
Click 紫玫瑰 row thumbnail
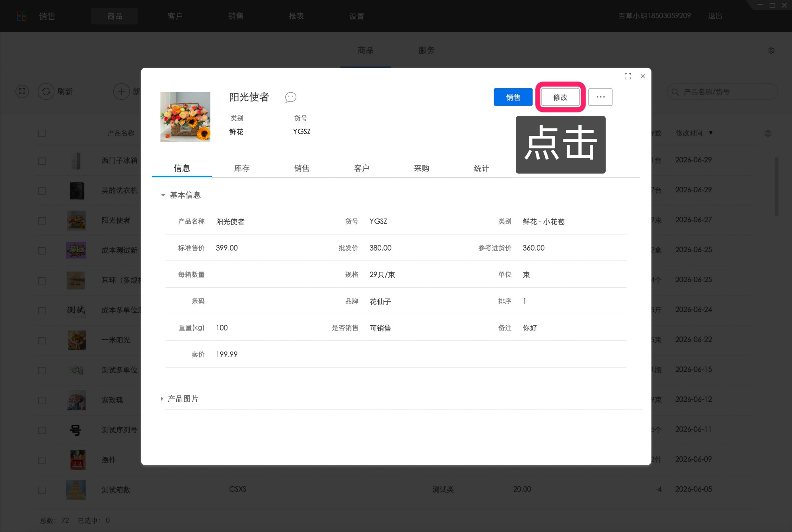click(x=76, y=400)
